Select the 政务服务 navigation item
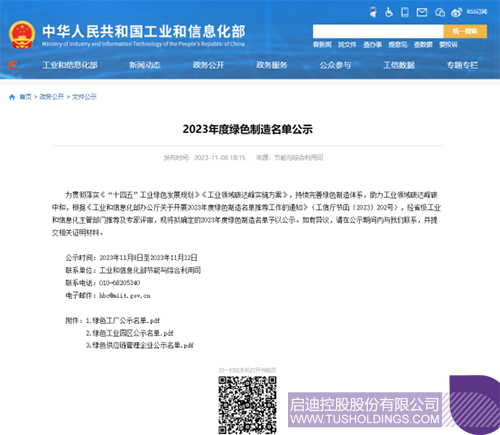 272,65
